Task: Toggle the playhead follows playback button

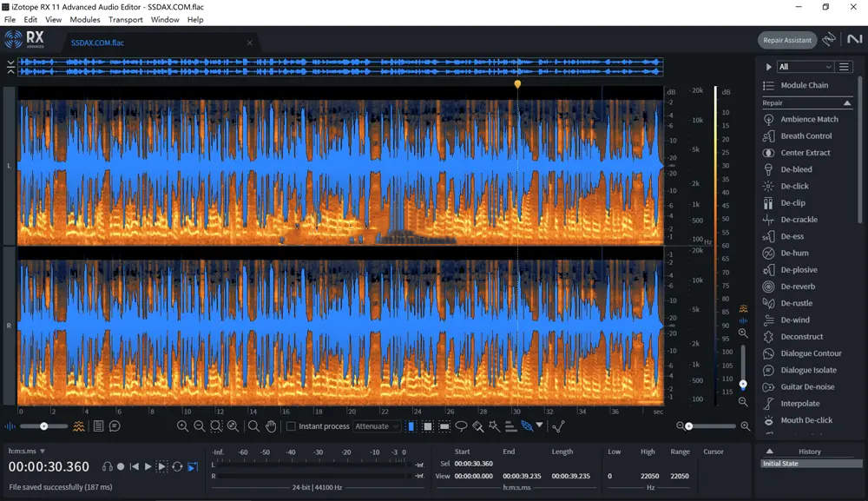Action: click(x=192, y=466)
